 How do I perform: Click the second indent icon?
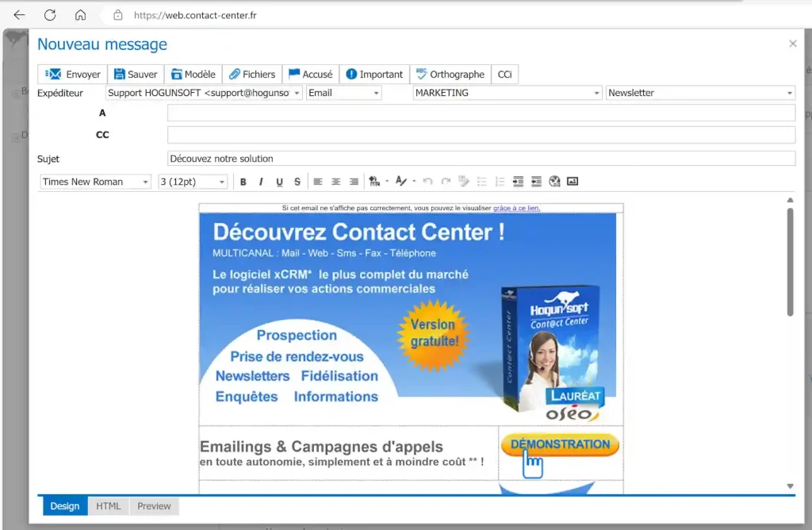[537, 182]
